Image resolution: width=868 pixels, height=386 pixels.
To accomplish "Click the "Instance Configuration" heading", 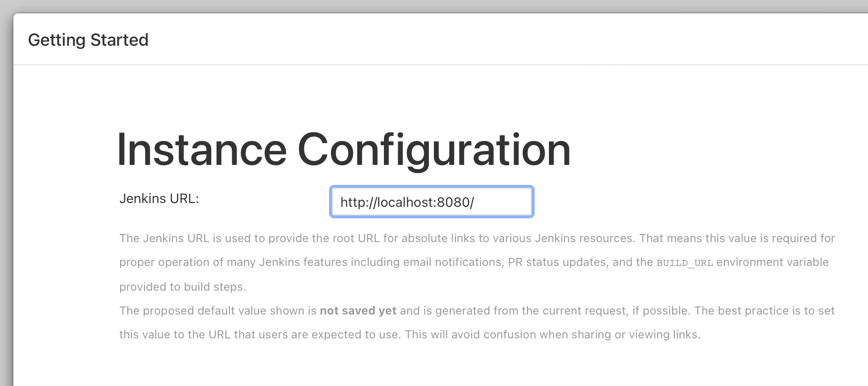I will point(343,150).
